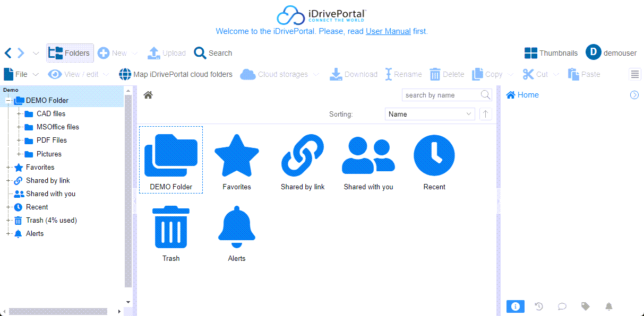Click the folder tree vertical scrollbar
This screenshot has width=644, height=316.
pyautogui.click(x=128, y=191)
